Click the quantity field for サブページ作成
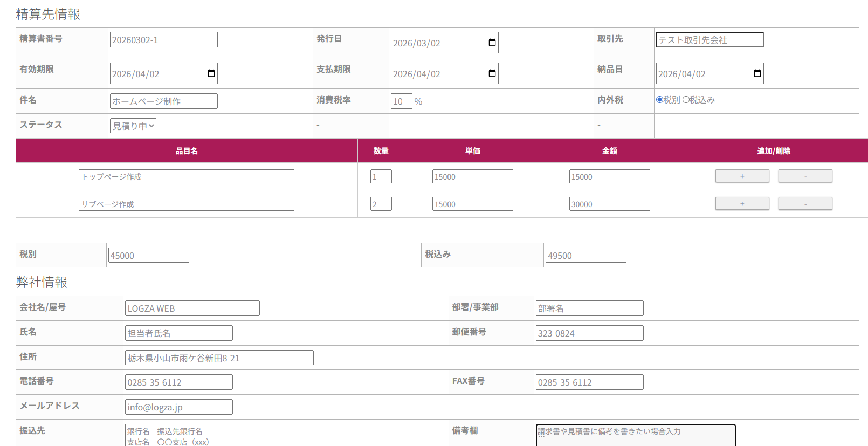Viewport: 868px width, 446px height. [381, 204]
